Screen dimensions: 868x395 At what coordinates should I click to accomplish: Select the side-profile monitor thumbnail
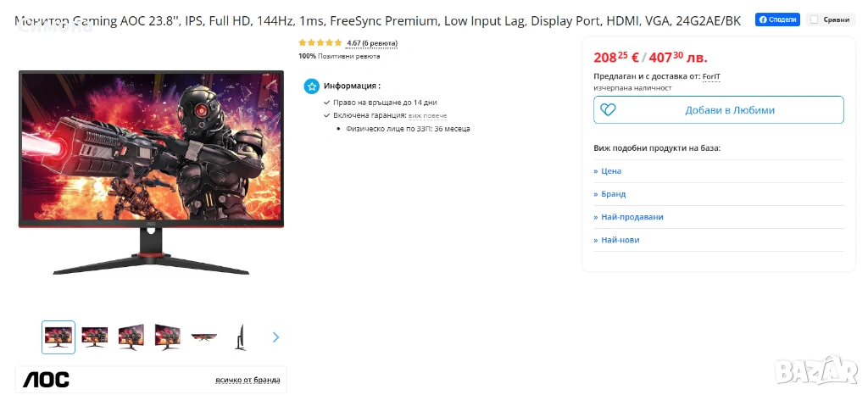click(240, 337)
